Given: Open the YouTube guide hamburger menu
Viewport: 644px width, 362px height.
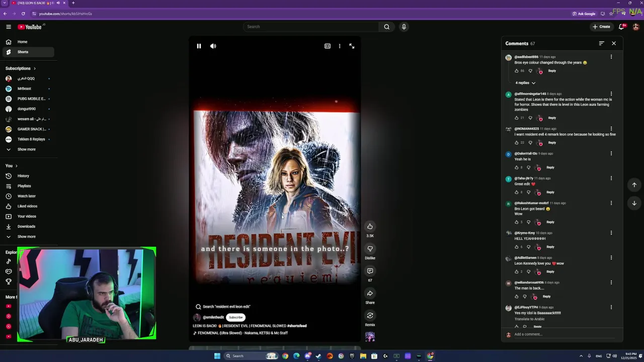Looking at the screenshot, I should pos(9,27).
